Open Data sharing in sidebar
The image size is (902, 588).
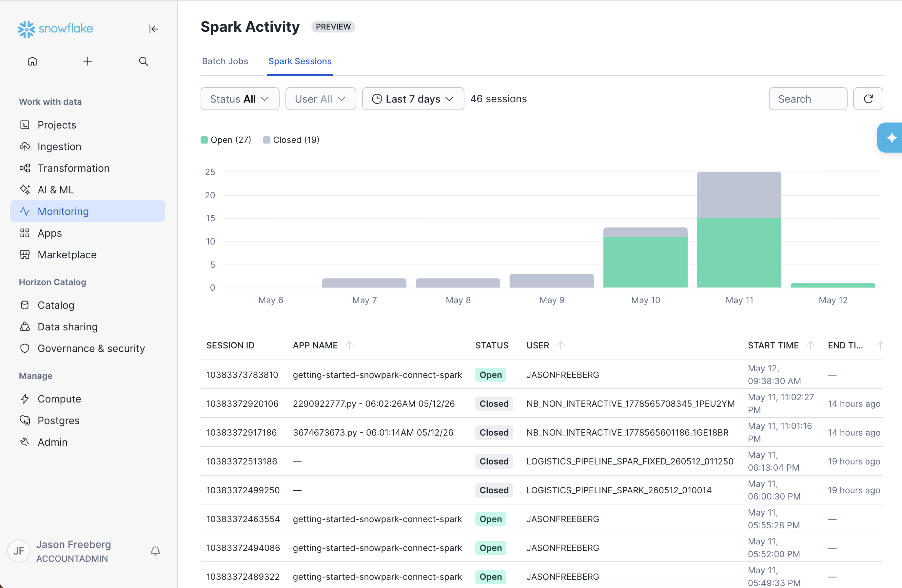coord(88,326)
